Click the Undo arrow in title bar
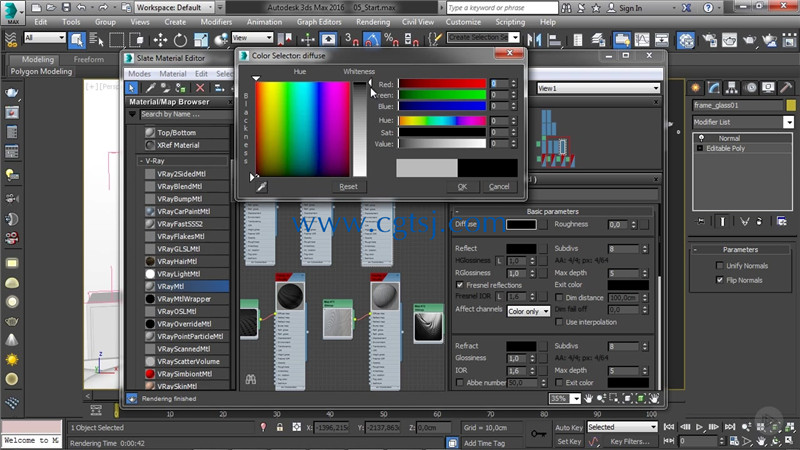This screenshot has width=800, height=450. click(x=82, y=8)
